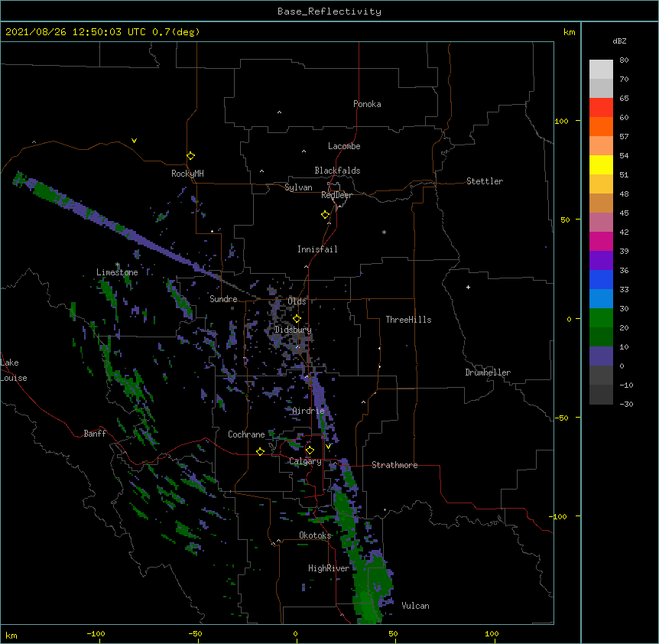Click the Limestone label
The image size is (659, 644).
[117, 272]
